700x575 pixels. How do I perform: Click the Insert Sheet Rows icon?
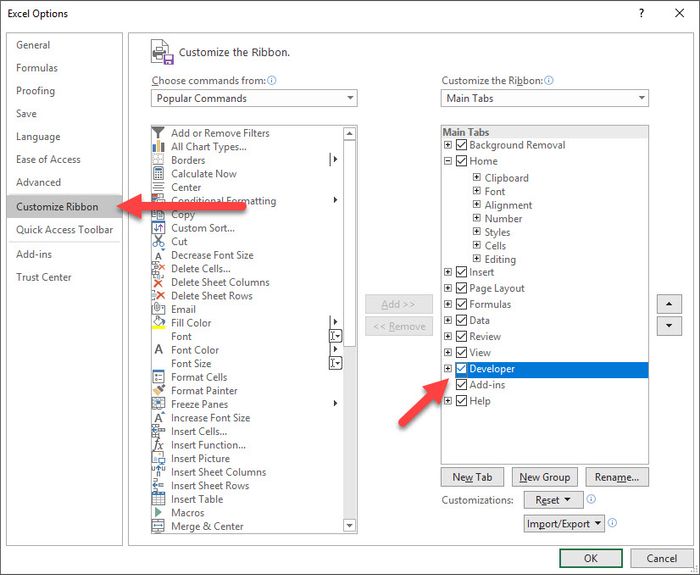pyautogui.click(x=158, y=485)
